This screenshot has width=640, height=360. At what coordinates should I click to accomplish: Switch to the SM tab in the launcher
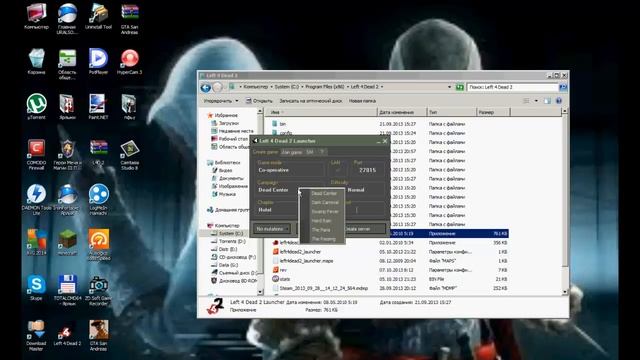pos(310,152)
